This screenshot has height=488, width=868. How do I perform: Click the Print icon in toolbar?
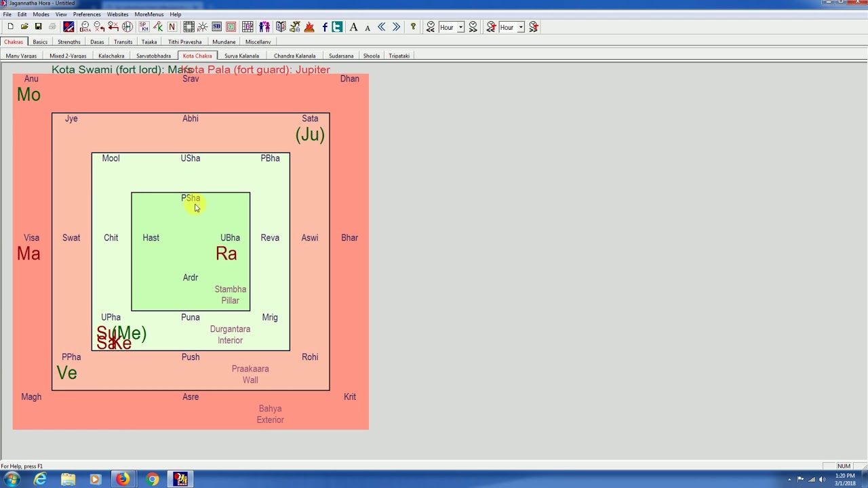click(52, 27)
